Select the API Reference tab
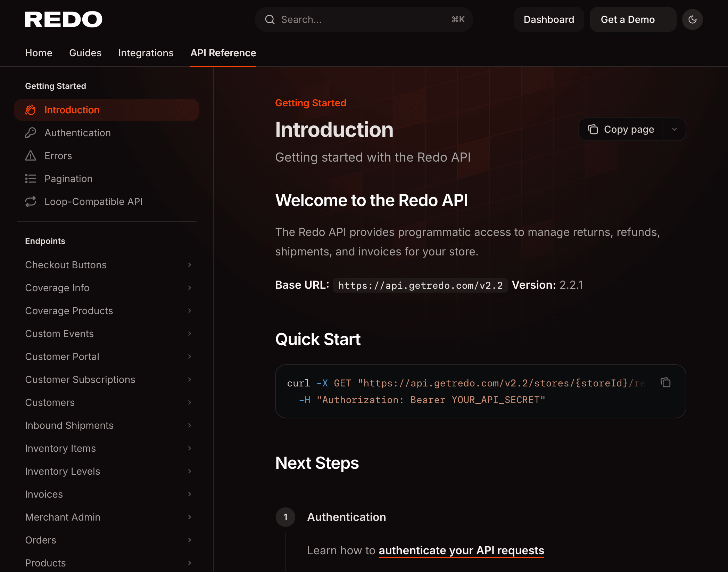728x572 pixels. (x=223, y=53)
